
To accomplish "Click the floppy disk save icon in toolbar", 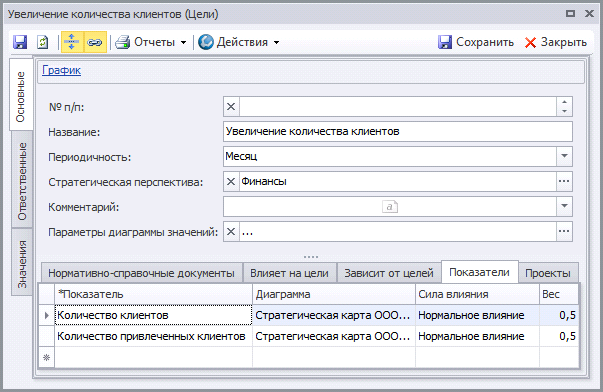I will [x=20, y=42].
